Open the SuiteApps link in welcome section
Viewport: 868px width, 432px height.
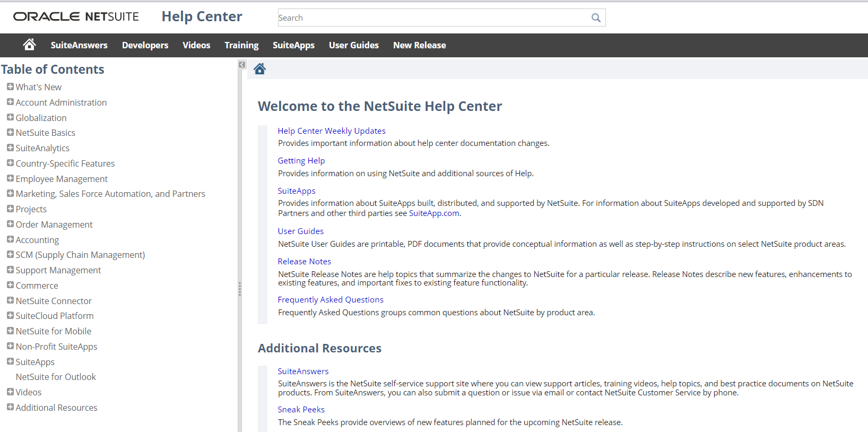point(297,191)
